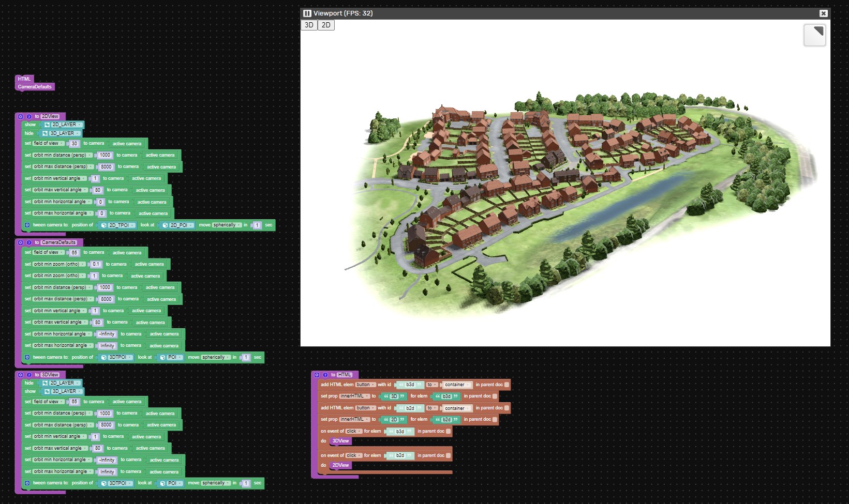849x504 pixels.
Task: Click help icon of CameraDefaults procedure
Action: tap(29, 242)
